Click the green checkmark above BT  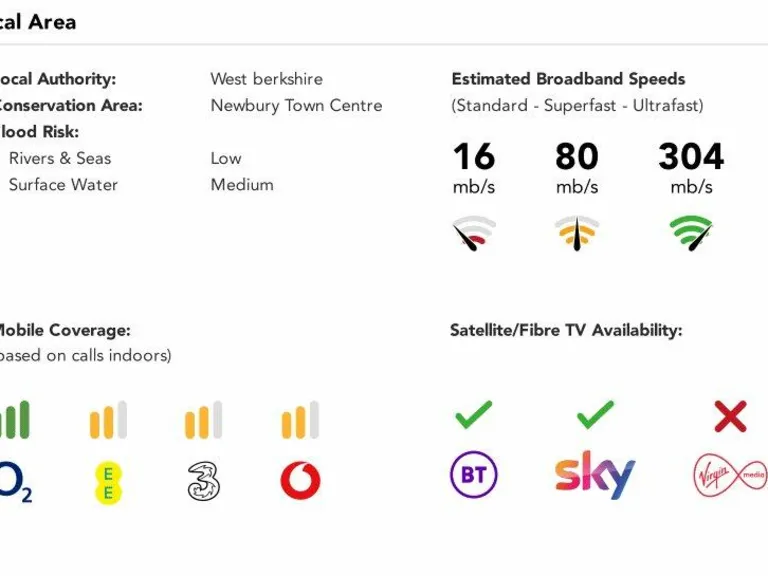(x=474, y=414)
